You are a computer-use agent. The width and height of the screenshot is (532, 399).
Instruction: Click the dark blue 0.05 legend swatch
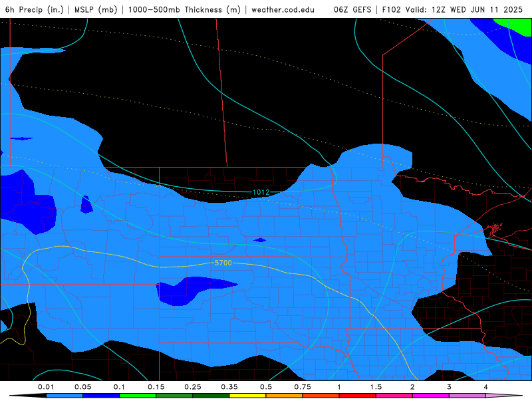[101, 396]
